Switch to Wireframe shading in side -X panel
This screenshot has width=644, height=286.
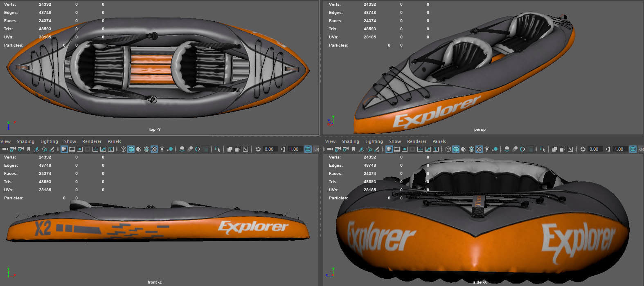tap(448, 149)
